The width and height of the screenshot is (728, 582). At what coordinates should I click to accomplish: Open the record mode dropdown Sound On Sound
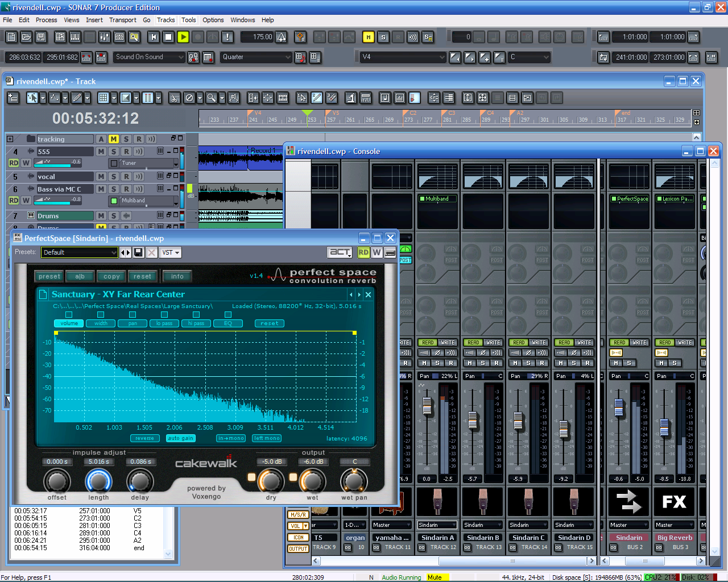150,57
